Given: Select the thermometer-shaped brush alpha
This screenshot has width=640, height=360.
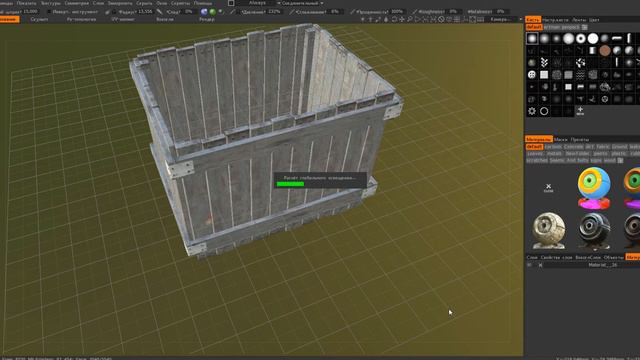Looking at the screenshot, I should point(556,87).
